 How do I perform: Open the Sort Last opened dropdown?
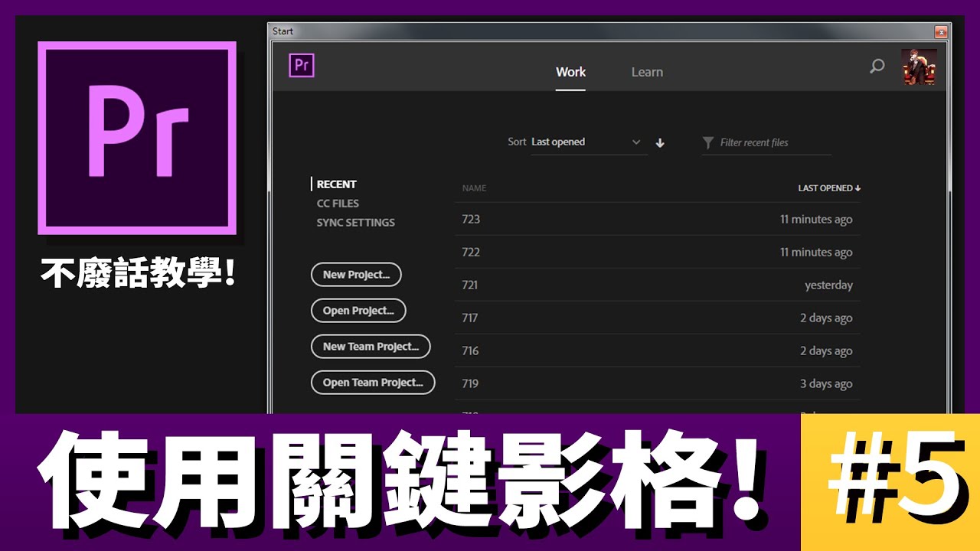(x=589, y=142)
